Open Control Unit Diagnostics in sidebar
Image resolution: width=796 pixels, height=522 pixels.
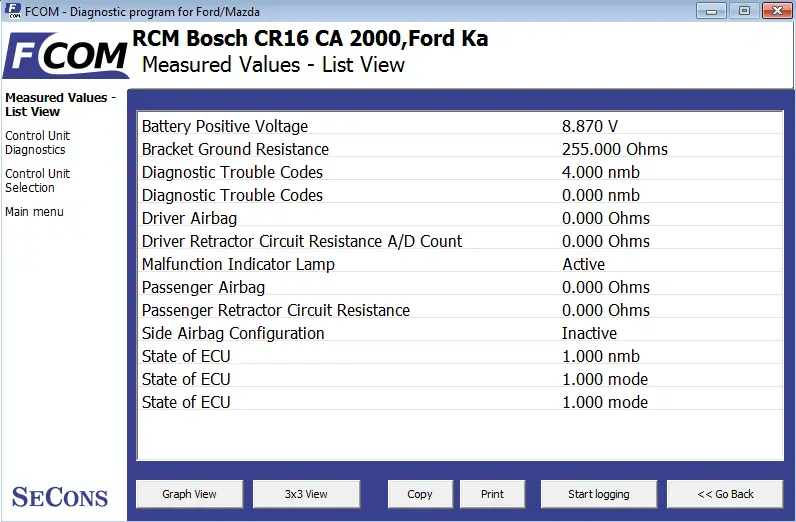point(38,143)
